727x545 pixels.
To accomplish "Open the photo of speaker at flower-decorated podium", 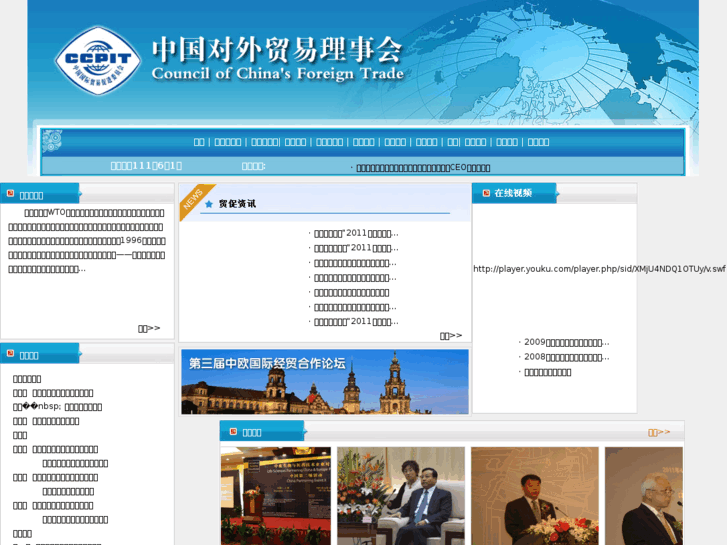I will (x=535, y=496).
